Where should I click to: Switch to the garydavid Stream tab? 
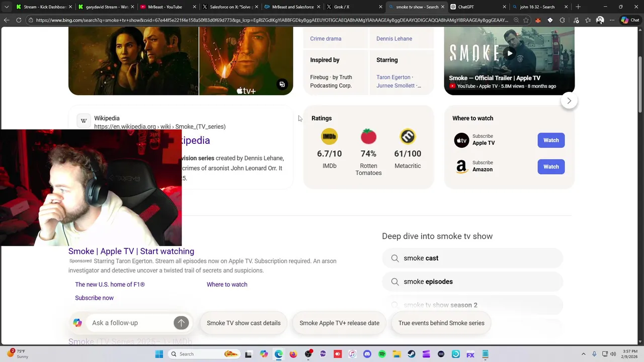coord(106,7)
